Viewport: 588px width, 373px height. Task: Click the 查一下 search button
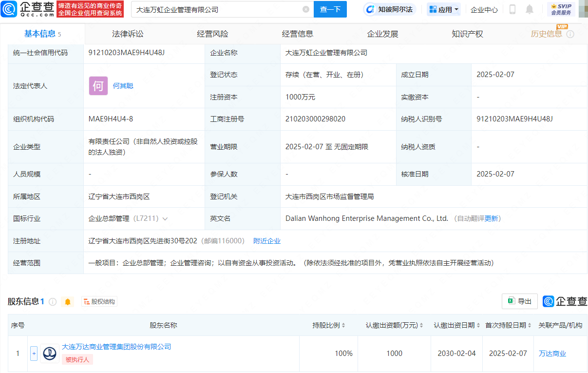(330, 9)
